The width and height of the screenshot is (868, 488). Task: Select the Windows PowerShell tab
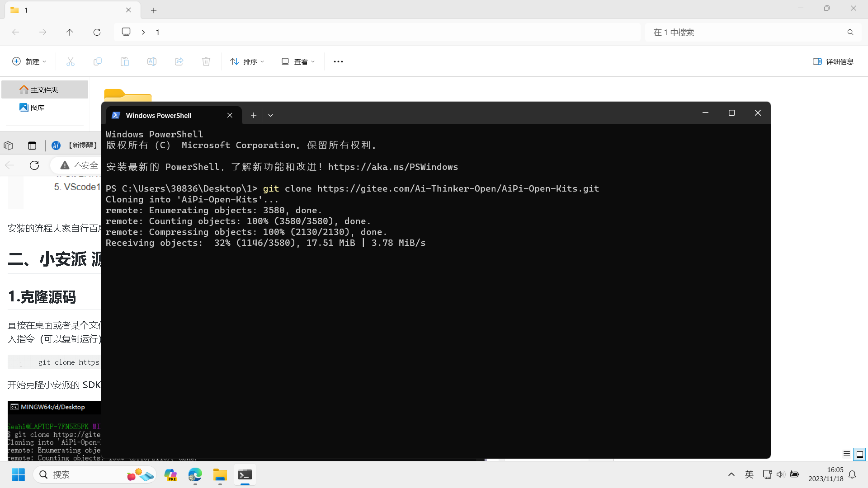point(174,115)
